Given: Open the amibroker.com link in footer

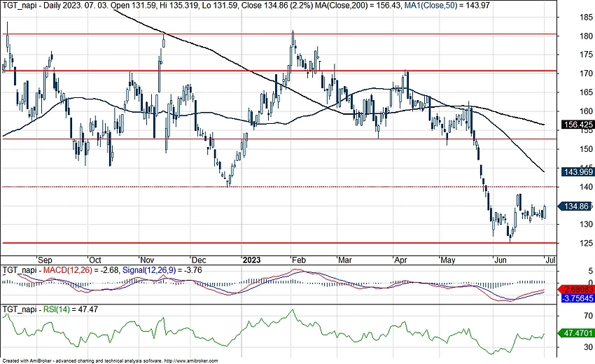Looking at the screenshot, I should click(x=191, y=361).
